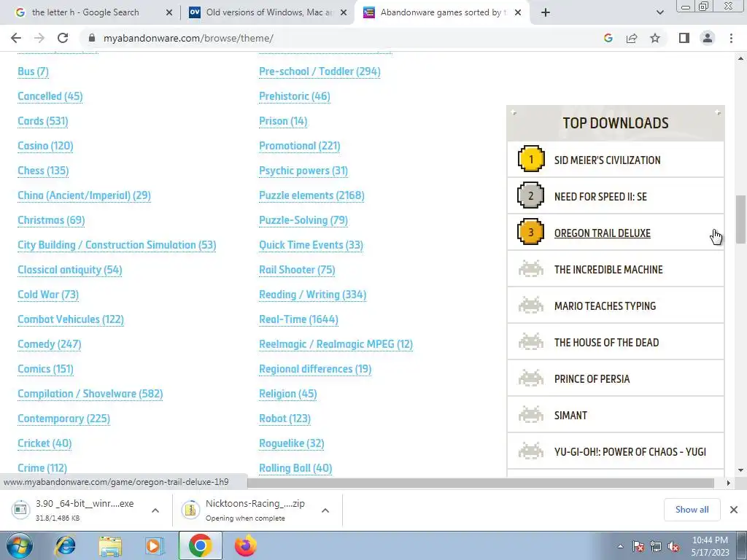Expand options for the Nicktoons-Racing zip download
The height and width of the screenshot is (560, 747).
[x=325, y=510]
